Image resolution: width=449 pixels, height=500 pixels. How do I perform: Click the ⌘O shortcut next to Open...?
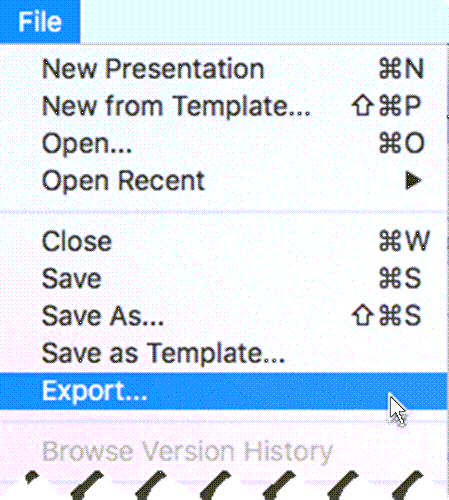point(402,143)
